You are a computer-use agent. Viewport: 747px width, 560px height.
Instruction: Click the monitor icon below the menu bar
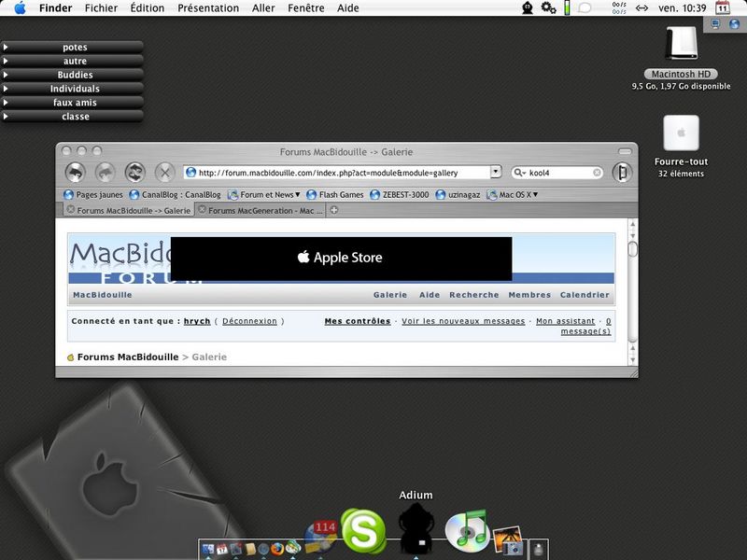(715, 24)
